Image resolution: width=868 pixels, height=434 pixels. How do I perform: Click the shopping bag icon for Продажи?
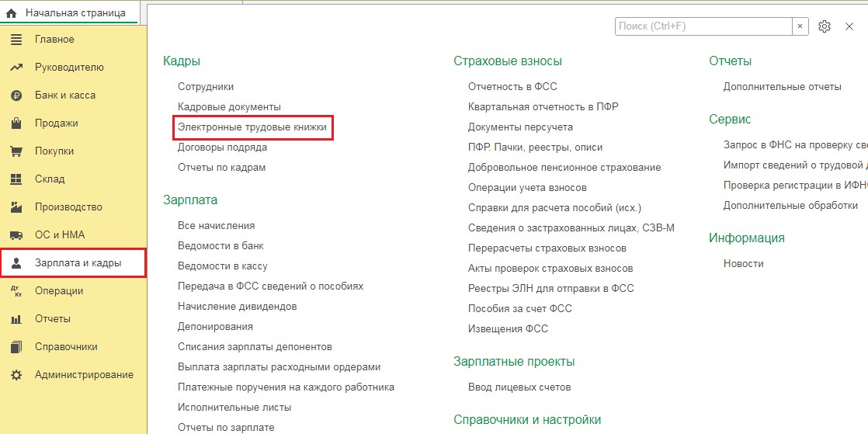pyautogui.click(x=16, y=123)
